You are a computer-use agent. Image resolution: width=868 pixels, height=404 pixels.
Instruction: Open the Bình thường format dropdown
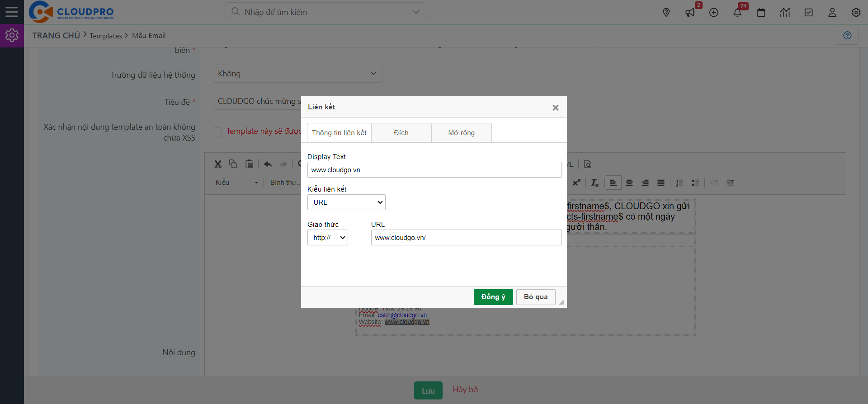tap(285, 183)
